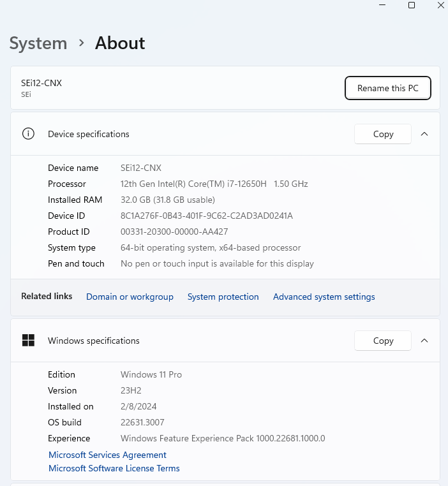Click the Installed on label

click(70, 406)
